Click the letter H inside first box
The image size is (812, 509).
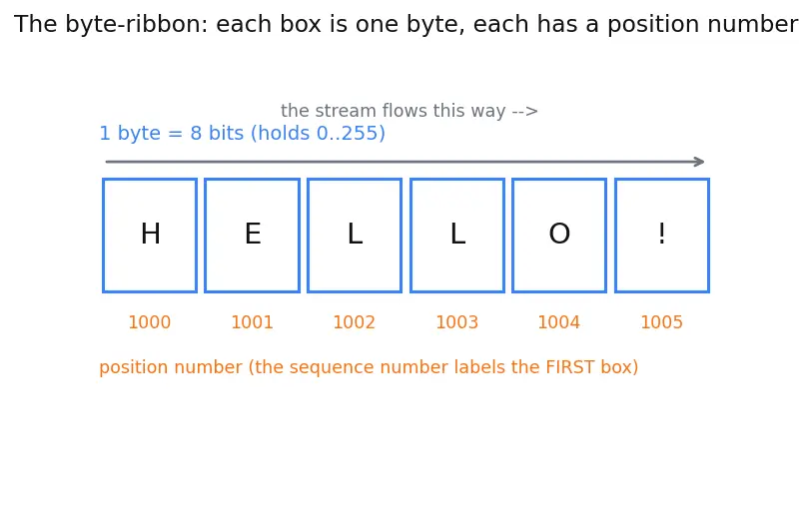pos(151,234)
